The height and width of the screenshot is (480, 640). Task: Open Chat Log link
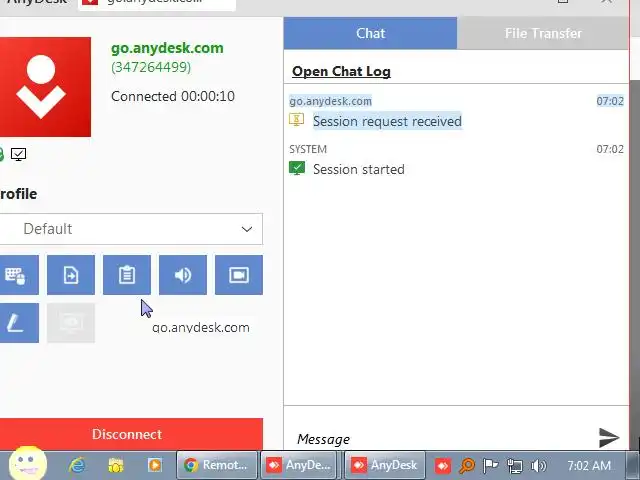[x=341, y=71]
